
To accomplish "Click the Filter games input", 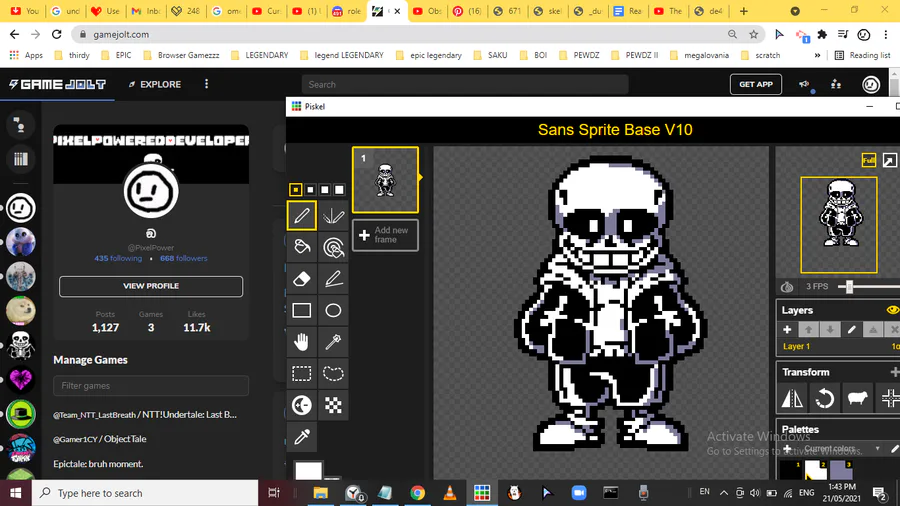I will click(151, 386).
